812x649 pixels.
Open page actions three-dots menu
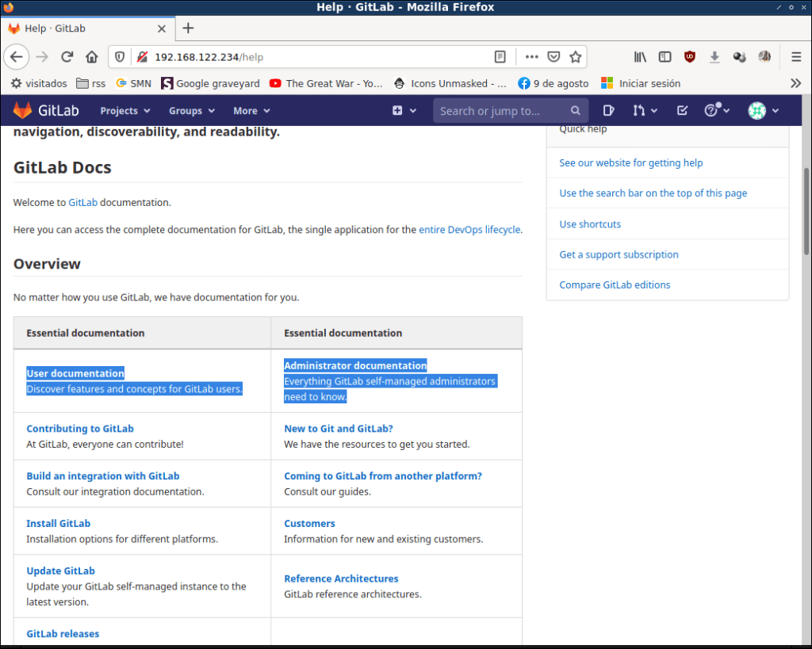pos(531,57)
